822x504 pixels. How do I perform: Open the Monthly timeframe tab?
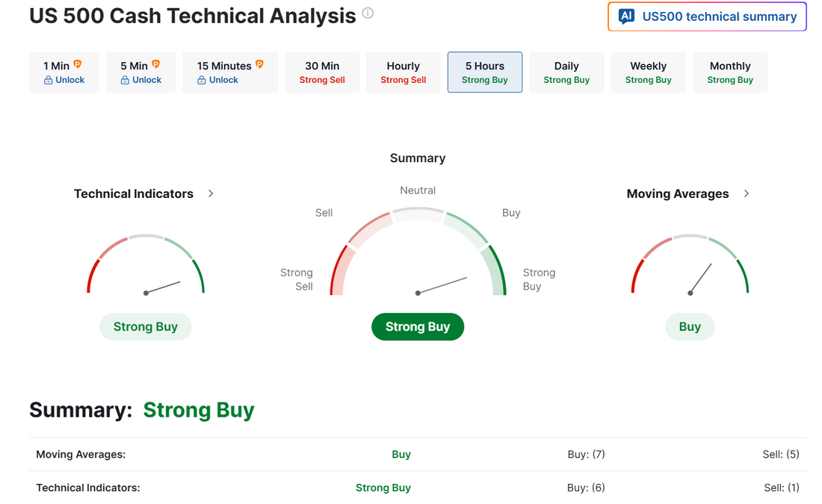(x=730, y=72)
